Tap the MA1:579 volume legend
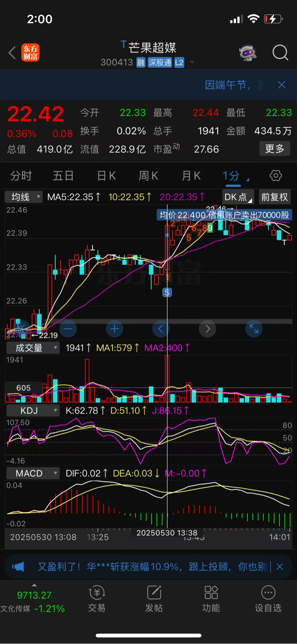Screen dimensions: 297x644 click(118, 348)
